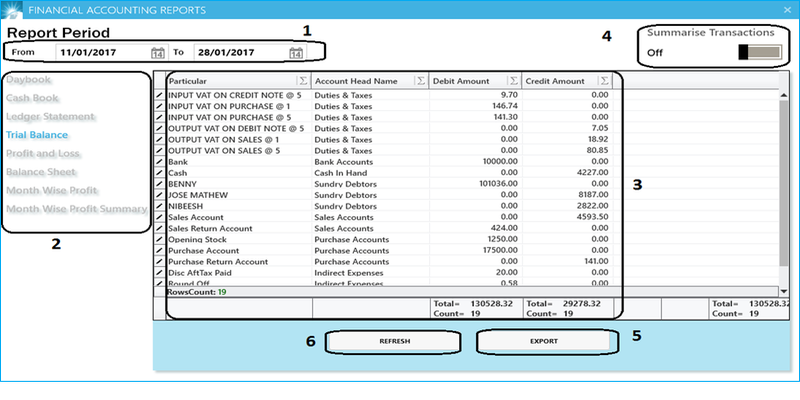The height and width of the screenshot is (400, 800).
Task: Click edit pencil for Sales Account row
Action: [160, 217]
